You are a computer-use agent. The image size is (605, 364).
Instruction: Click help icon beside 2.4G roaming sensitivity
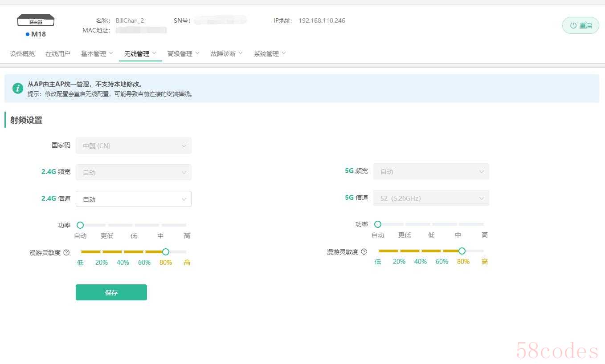[x=66, y=253]
